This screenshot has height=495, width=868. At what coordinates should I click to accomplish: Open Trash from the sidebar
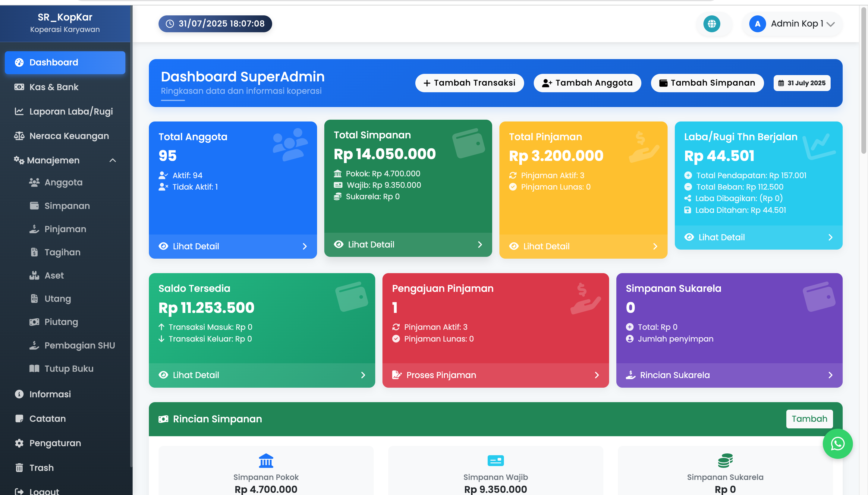click(x=42, y=468)
